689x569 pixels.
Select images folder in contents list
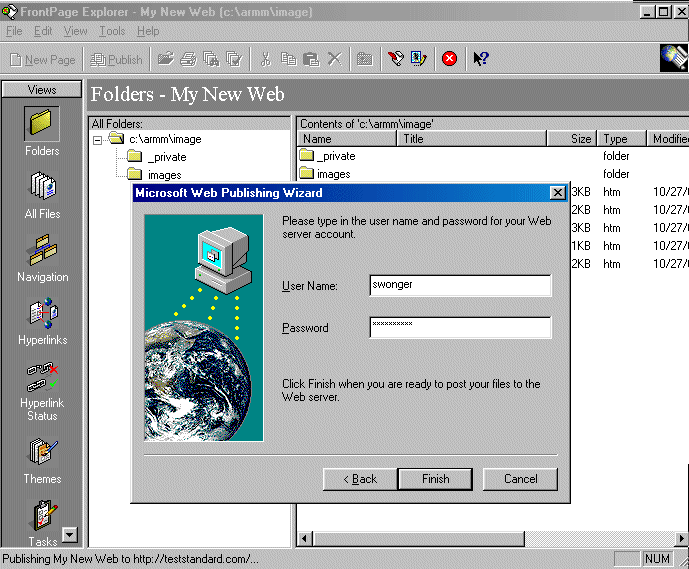[x=325, y=174]
